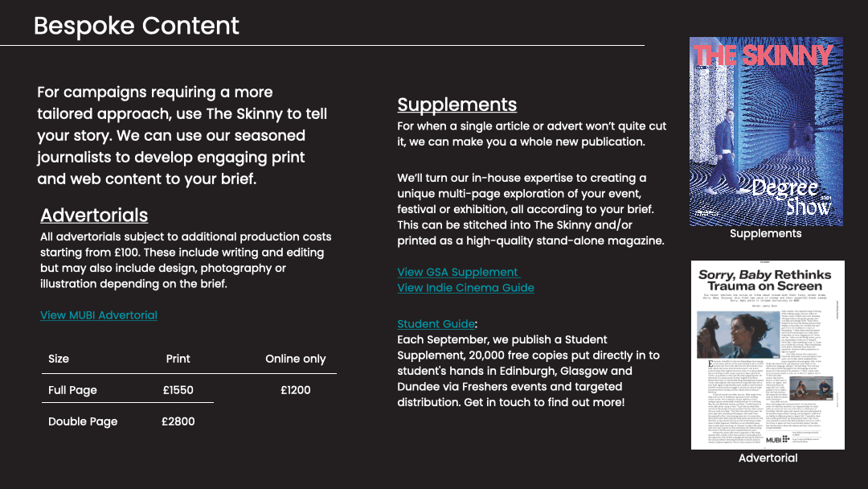Image resolution: width=868 pixels, height=489 pixels.
Task: Click the Advertorials section heading
Action: 94,216
